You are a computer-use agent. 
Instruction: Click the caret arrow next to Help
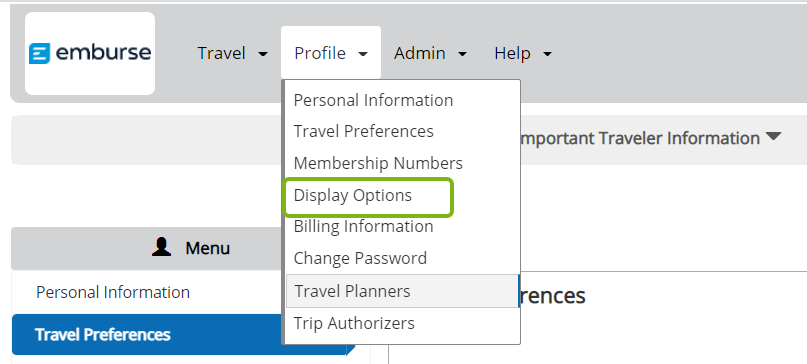pos(547,54)
